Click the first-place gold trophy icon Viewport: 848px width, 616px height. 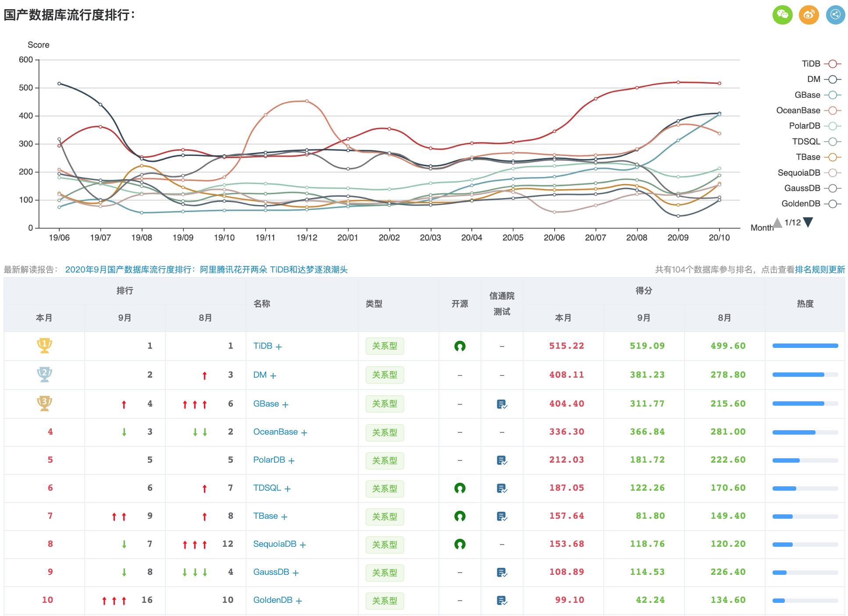pyautogui.click(x=44, y=345)
